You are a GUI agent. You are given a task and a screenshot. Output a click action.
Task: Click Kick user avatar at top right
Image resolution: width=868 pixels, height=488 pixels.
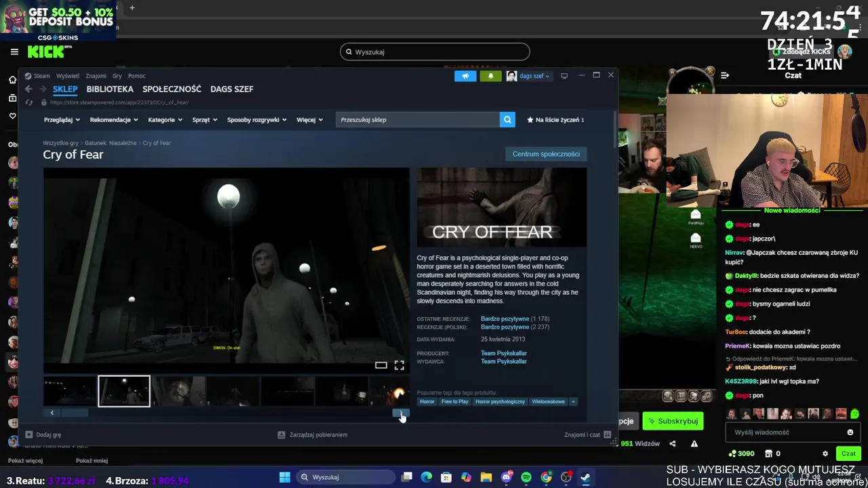point(844,52)
